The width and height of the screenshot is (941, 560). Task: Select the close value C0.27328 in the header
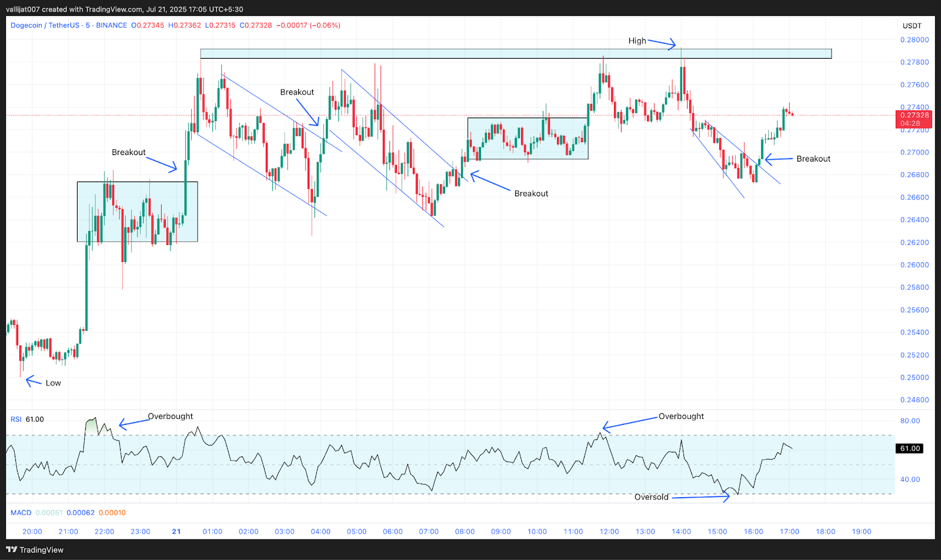[x=256, y=25]
